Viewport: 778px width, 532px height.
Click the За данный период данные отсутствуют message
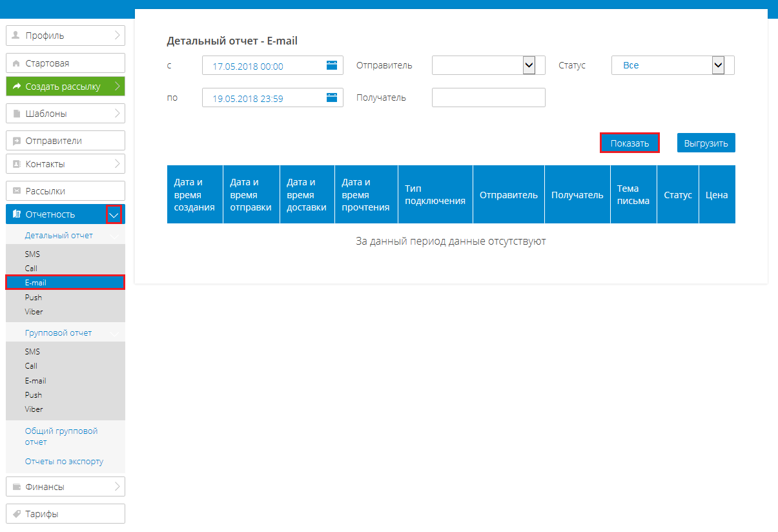451,241
